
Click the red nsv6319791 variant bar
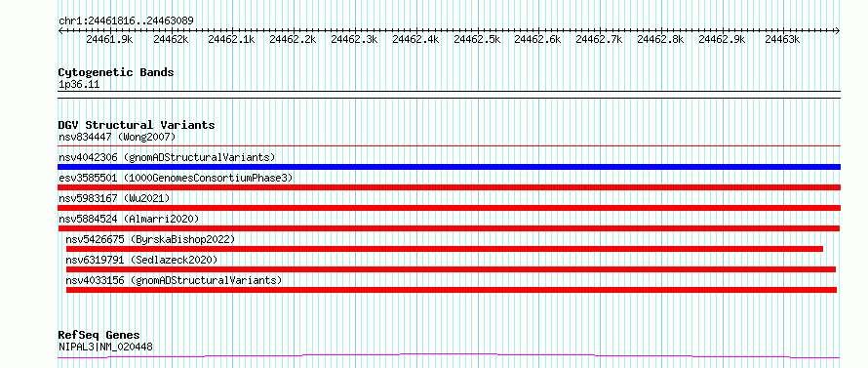[451, 269]
